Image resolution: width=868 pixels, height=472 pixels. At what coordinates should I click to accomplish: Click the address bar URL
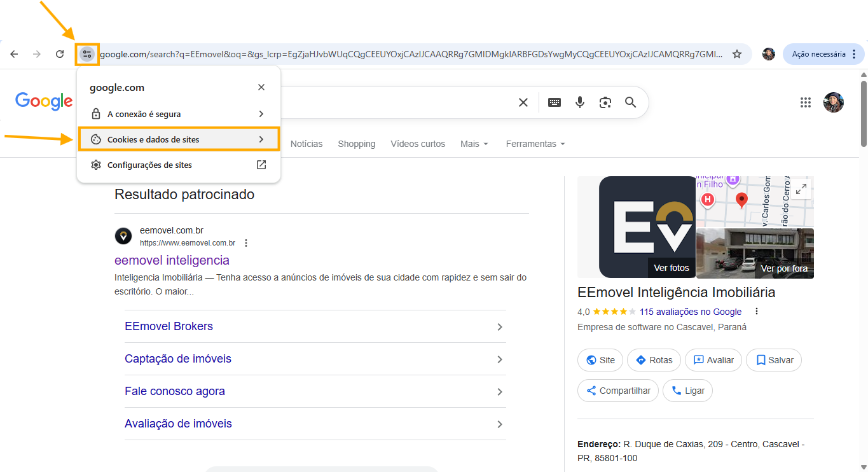click(x=411, y=54)
